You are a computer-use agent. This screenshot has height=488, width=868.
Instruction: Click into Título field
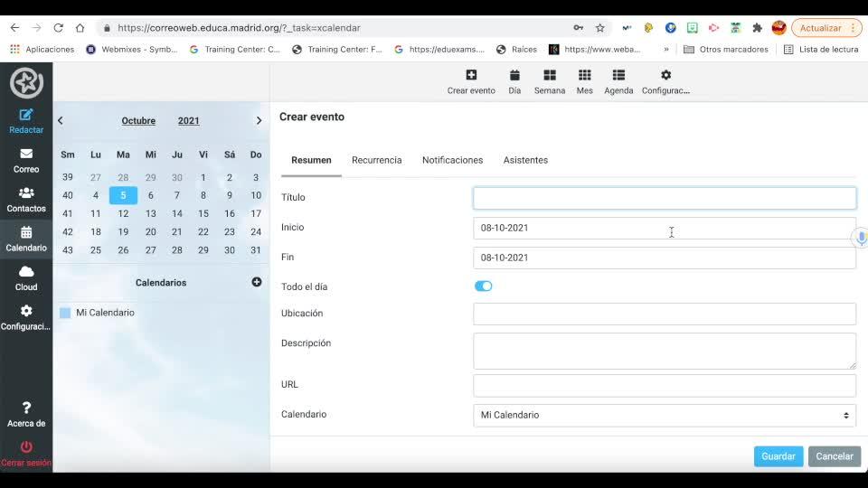pos(665,198)
